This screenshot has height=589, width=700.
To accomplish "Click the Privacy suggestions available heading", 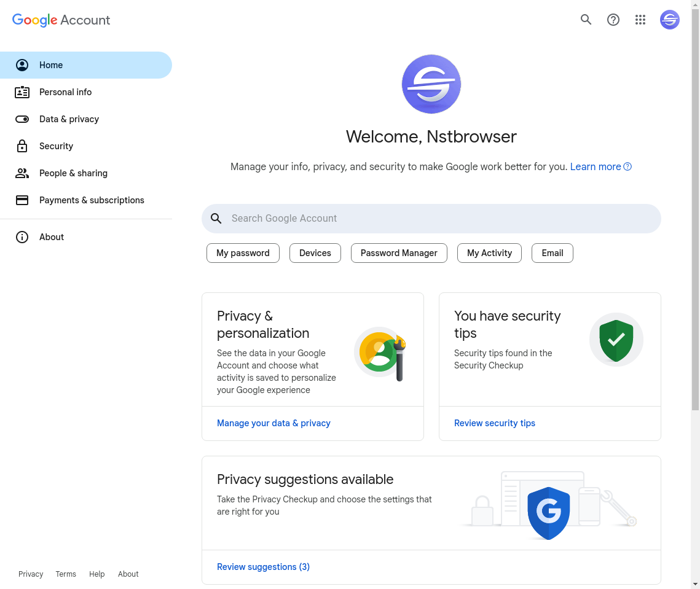I will [305, 479].
